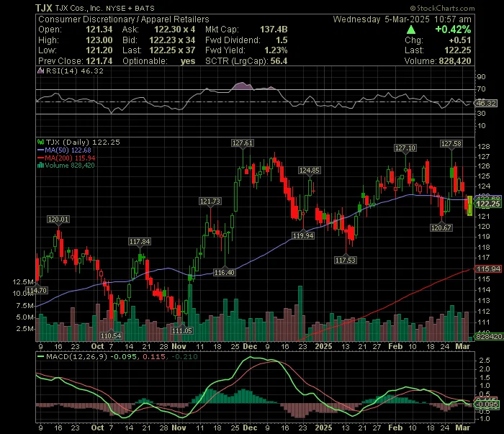Image resolution: width=504 pixels, height=434 pixels.
Task: Click the Chg +0.51 value
Action: tap(459, 40)
